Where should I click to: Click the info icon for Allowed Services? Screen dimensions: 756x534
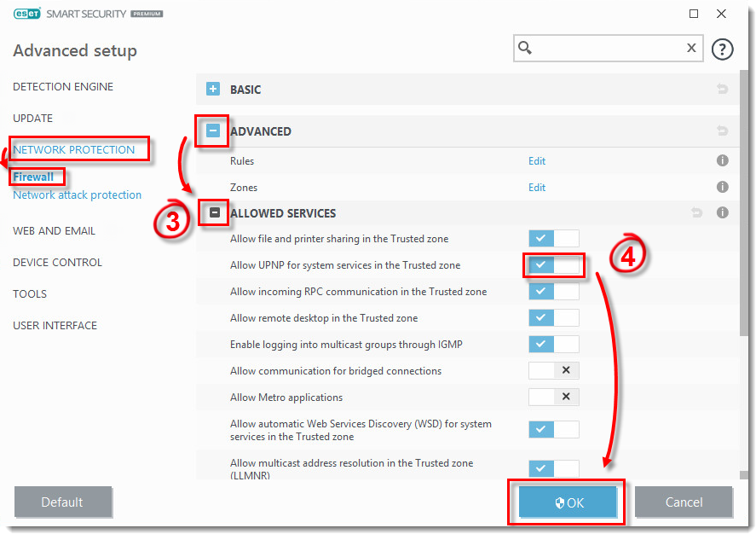(x=722, y=212)
